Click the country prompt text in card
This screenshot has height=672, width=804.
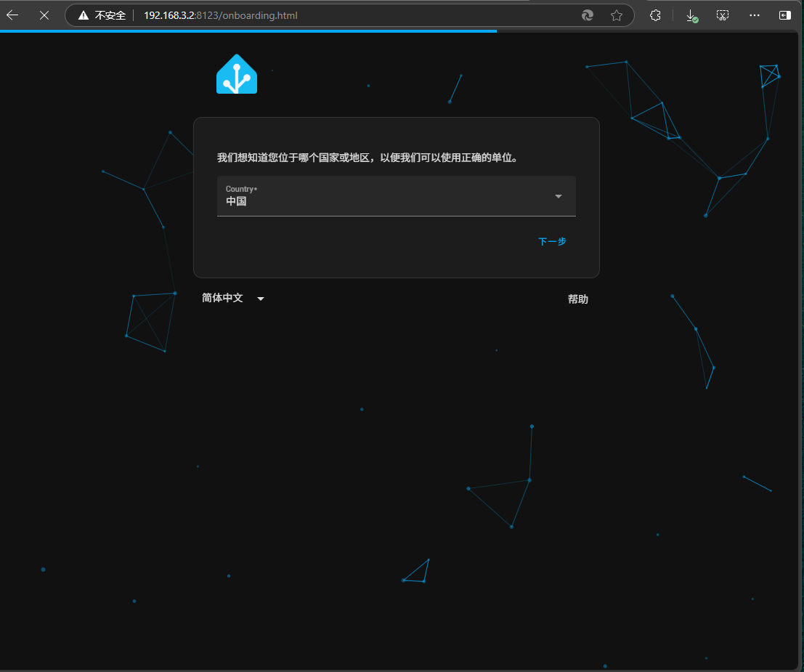click(x=369, y=158)
